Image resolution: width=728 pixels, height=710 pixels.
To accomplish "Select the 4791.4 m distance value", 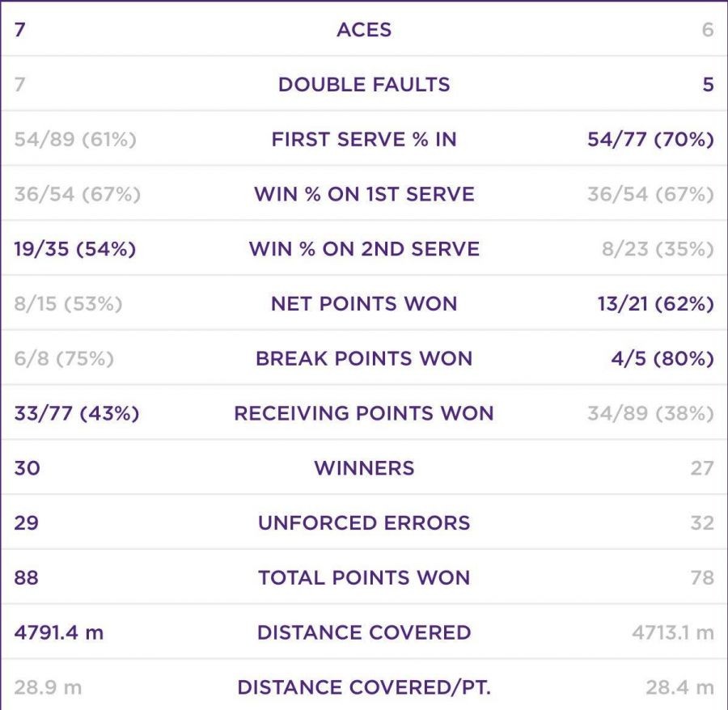I will coord(59,633).
